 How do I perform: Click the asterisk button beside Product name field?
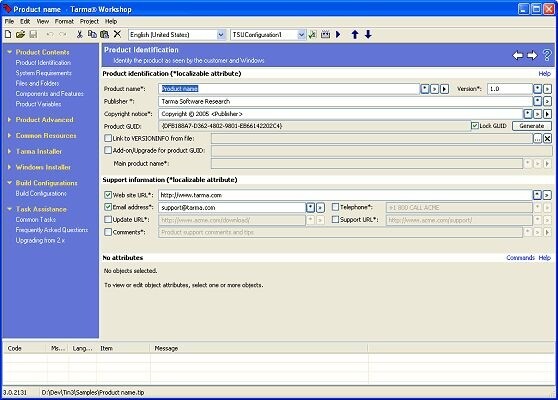[x=425, y=89]
